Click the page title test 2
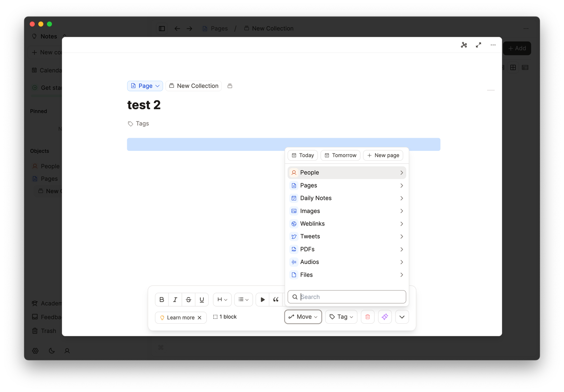The image size is (564, 392). (144, 105)
